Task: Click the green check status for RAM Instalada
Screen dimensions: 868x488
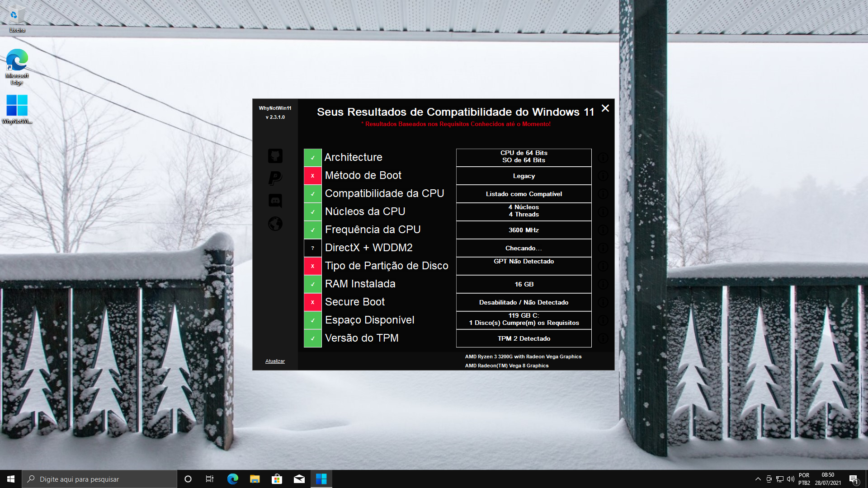Action: [x=312, y=284]
